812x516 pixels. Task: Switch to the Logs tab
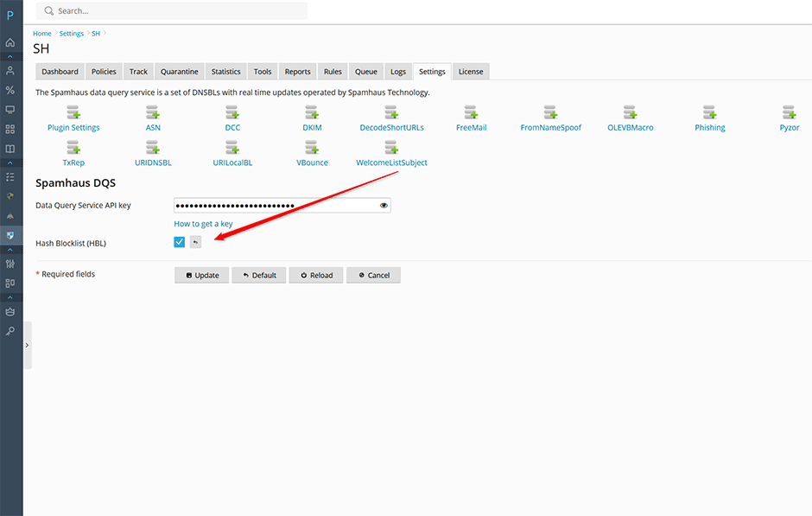click(x=398, y=72)
